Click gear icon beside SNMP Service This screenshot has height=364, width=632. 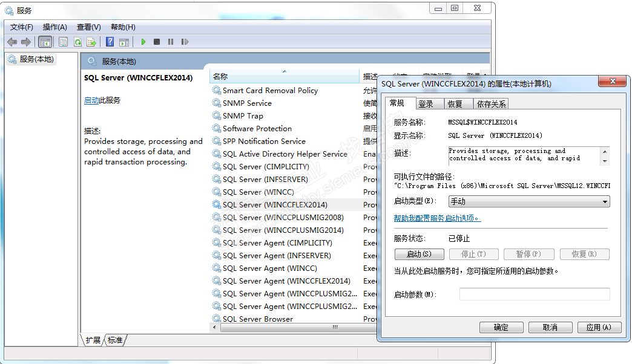pos(217,103)
